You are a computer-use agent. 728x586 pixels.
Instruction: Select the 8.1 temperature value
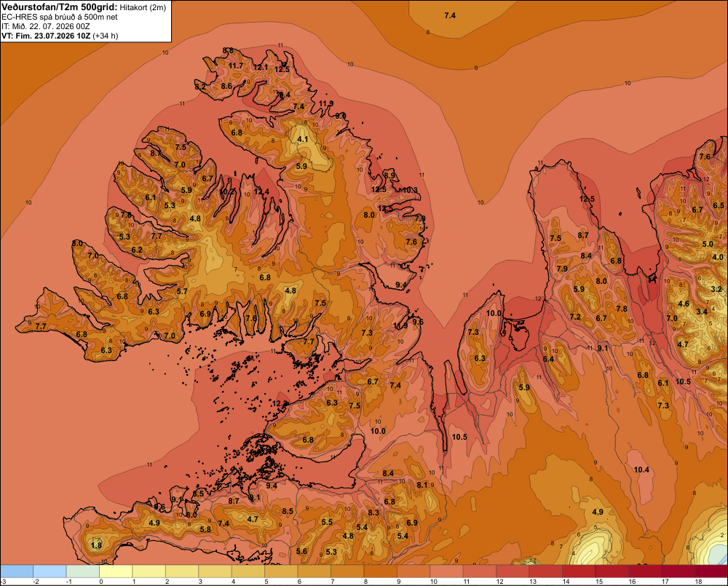click(422, 485)
